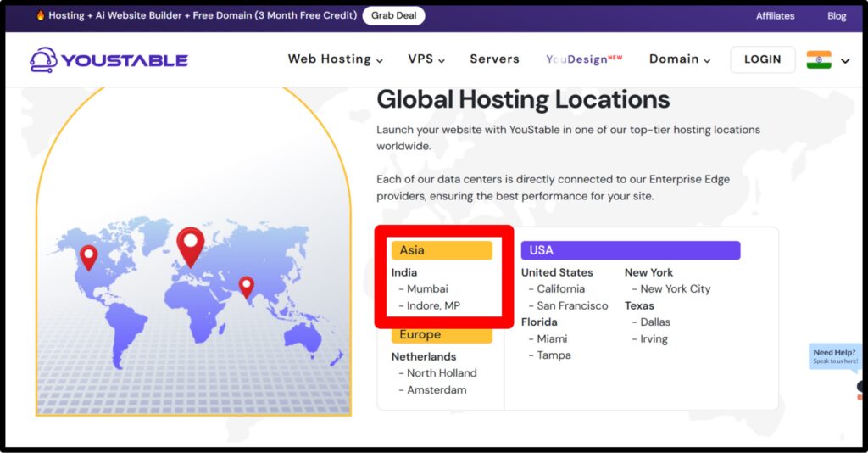Click the promo banner hosting offer text

tap(203, 15)
